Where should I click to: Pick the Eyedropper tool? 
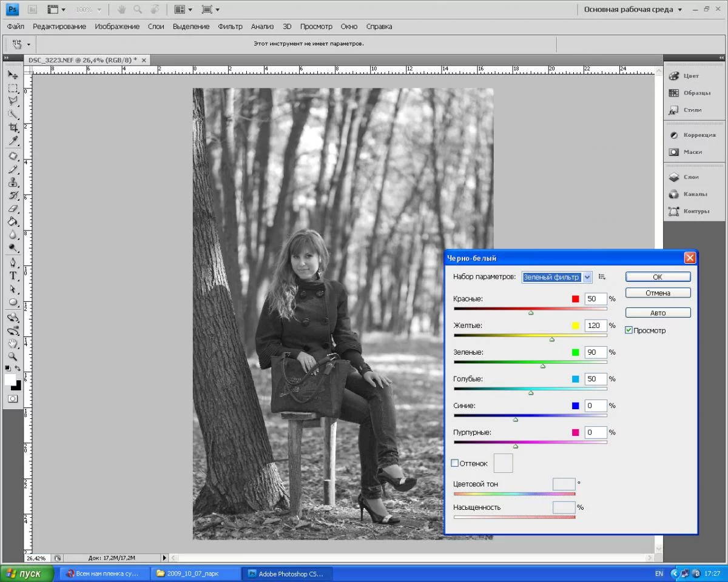tap(13, 141)
